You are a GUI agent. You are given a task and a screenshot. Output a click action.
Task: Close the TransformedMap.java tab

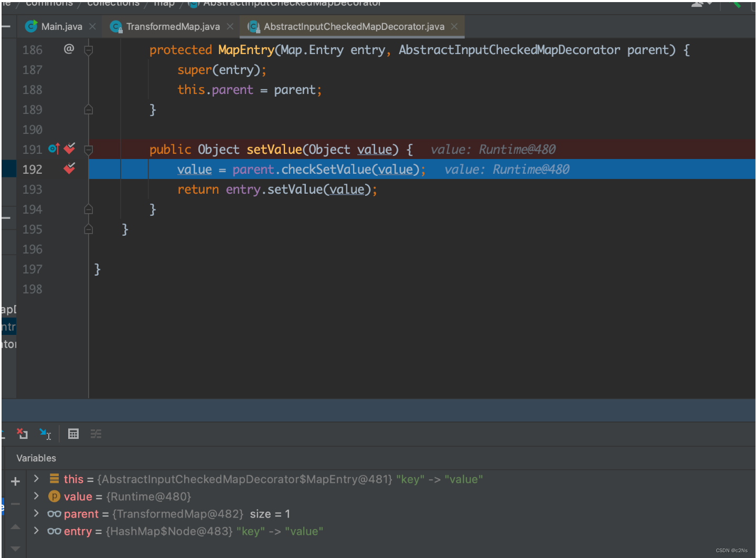coord(230,26)
